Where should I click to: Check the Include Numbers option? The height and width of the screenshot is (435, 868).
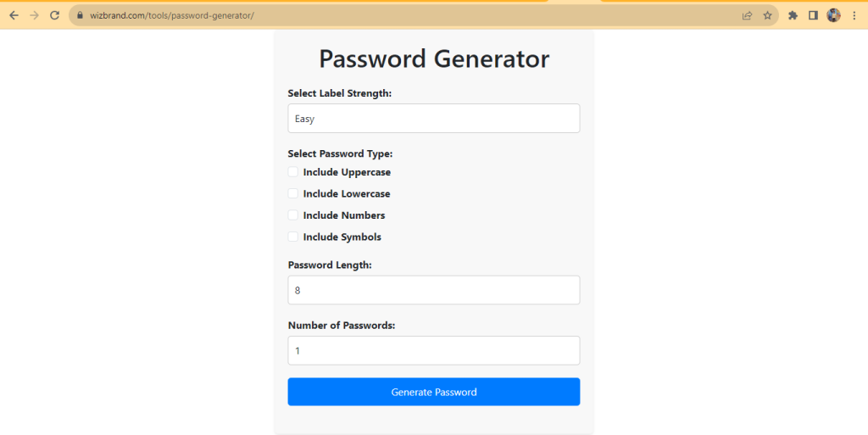293,215
